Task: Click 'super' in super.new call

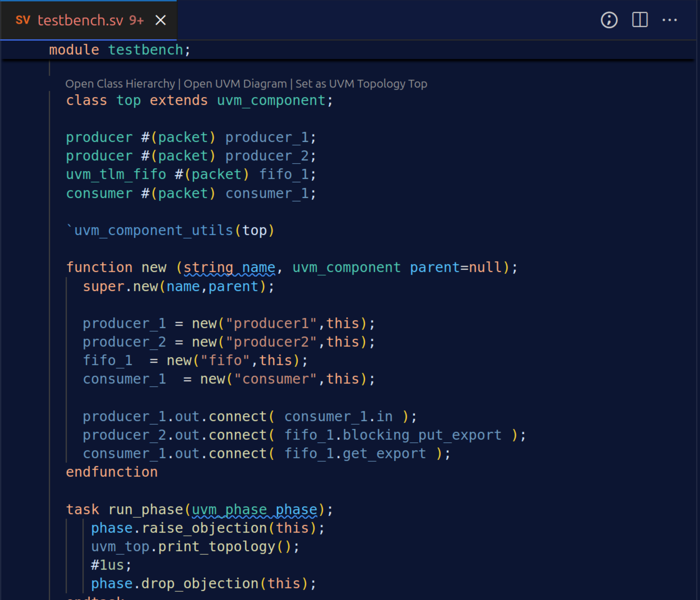Action: click(104, 287)
